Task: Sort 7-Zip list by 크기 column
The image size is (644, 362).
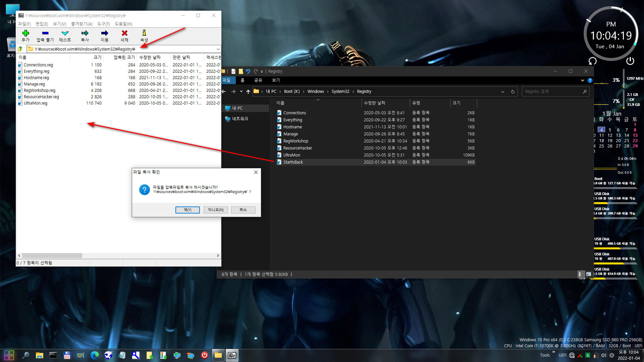Action: (x=87, y=57)
